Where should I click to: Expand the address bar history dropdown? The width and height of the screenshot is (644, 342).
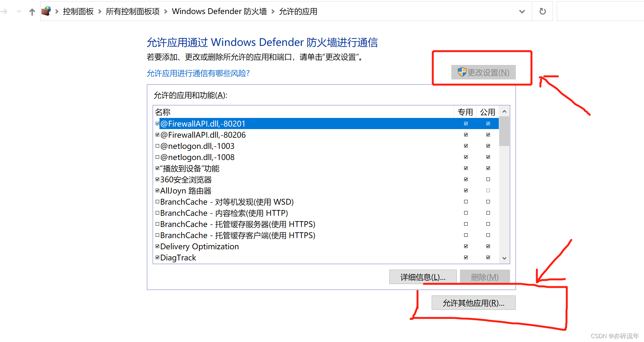pyautogui.click(x=522, y=11)
